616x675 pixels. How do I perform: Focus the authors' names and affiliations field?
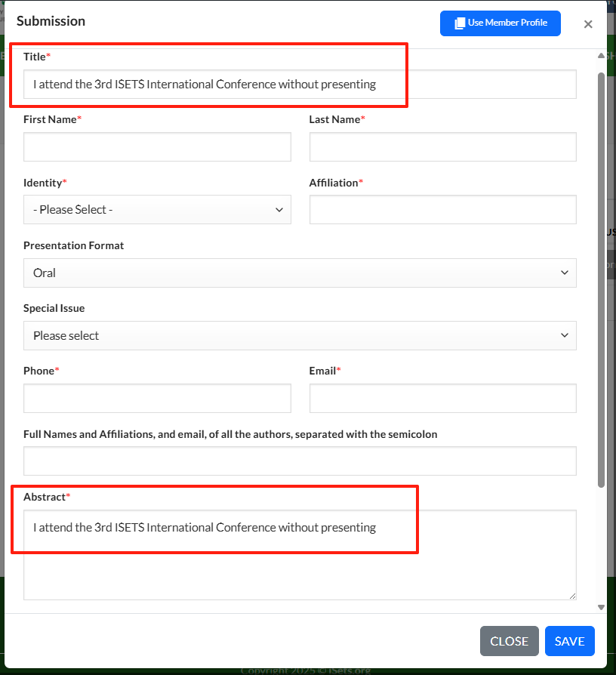pyautogui.click(x=300, y=461)
